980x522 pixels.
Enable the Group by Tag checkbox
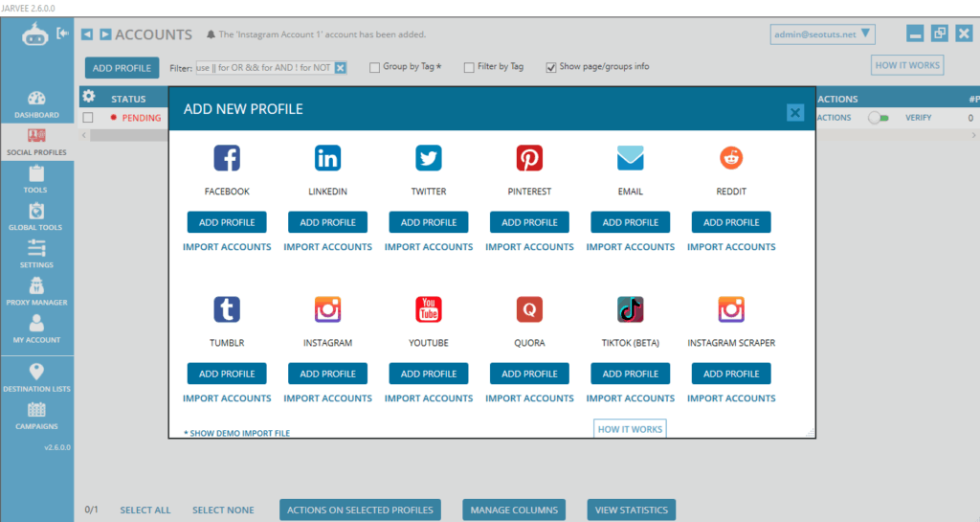click(374, 67)
